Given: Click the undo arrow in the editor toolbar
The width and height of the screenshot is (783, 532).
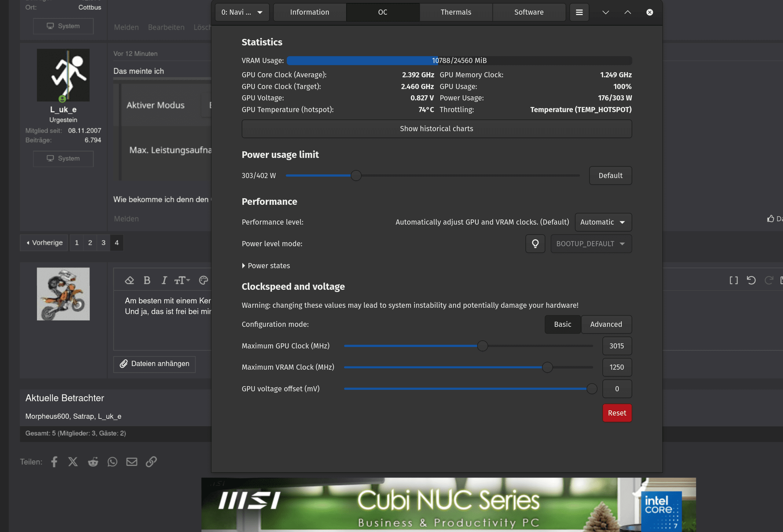Looking at the screenshot, I should (751, 280).
